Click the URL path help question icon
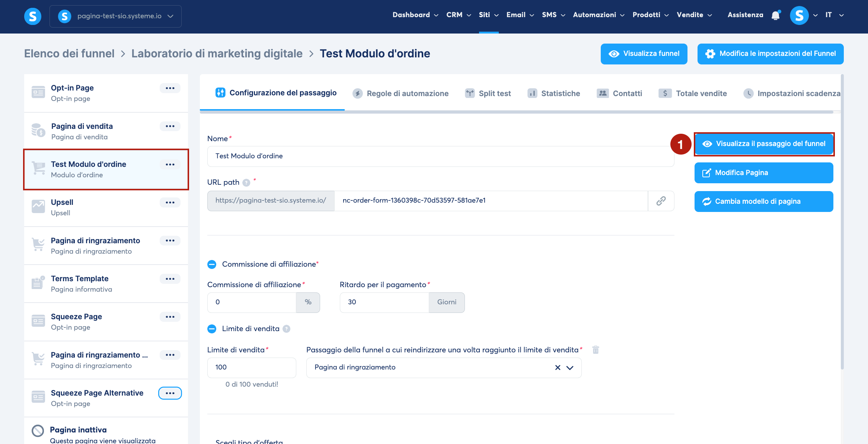Viewport: 868px width, 444px height. pos(246,183)
